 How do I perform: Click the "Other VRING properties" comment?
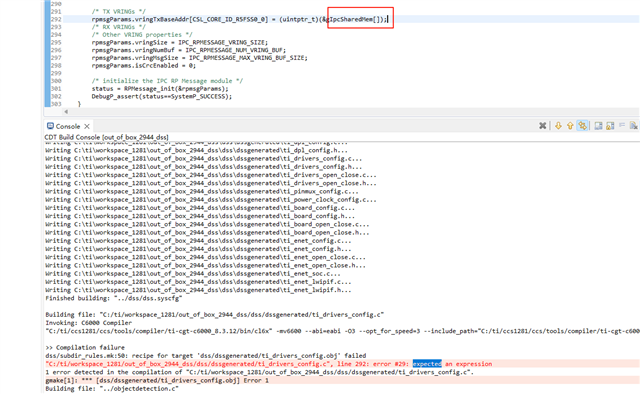[142, 35]
